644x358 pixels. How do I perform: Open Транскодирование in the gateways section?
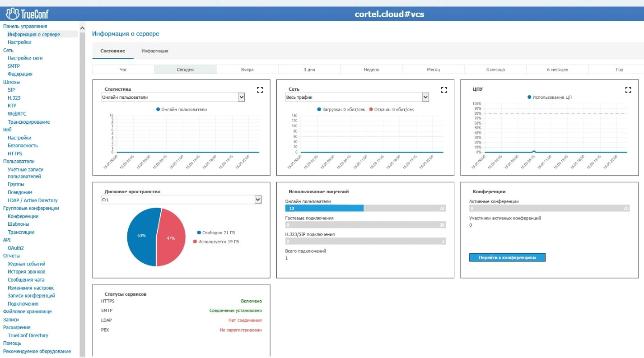29,122
